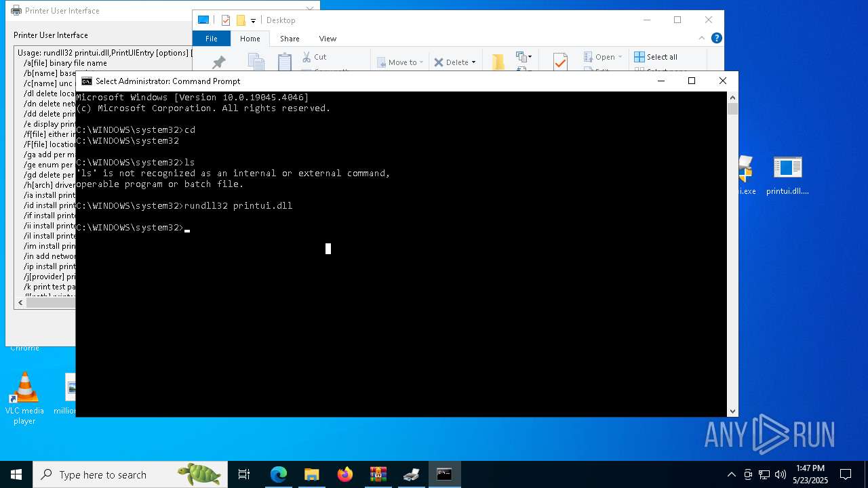Select the VLC media player desktop shortcut
Screen dimensions: 868x488
pyautogui.click(x=24, y=399)
